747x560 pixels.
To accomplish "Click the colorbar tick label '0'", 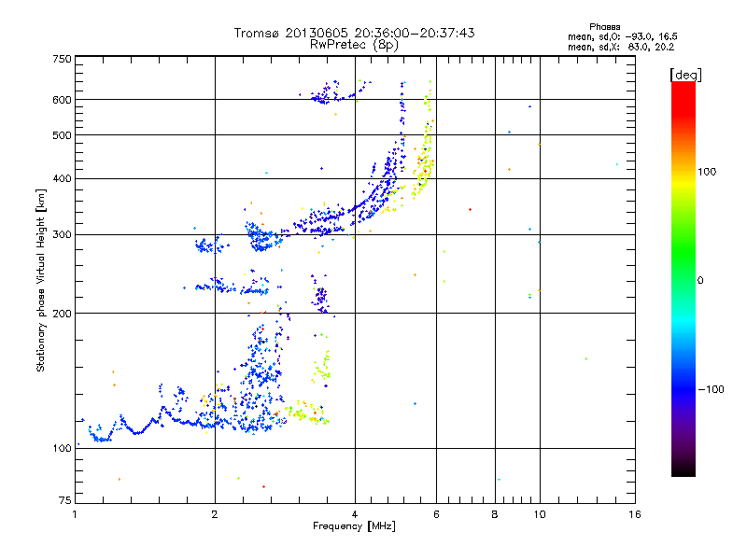I will 700,281.
